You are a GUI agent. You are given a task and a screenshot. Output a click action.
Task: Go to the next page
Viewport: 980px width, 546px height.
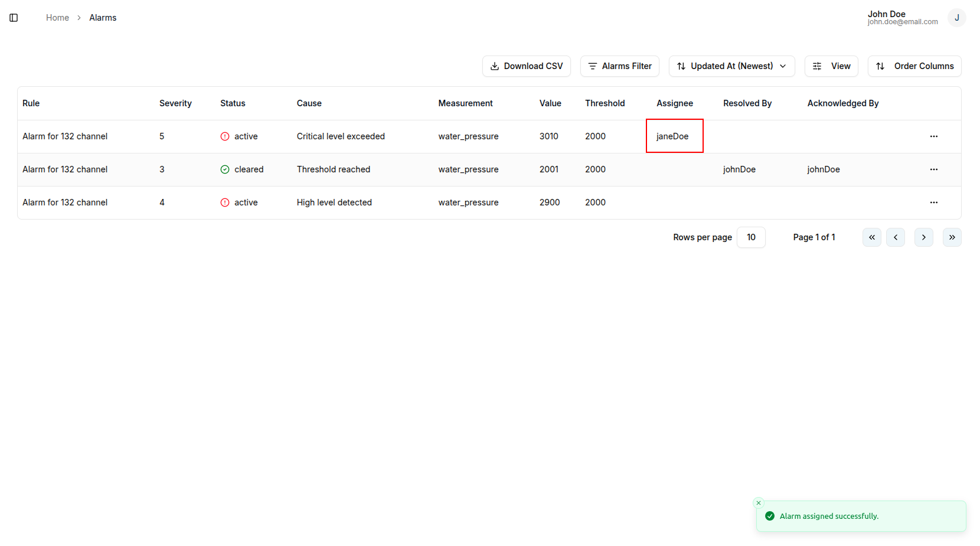pyautogui.click(x=923, y=237)
